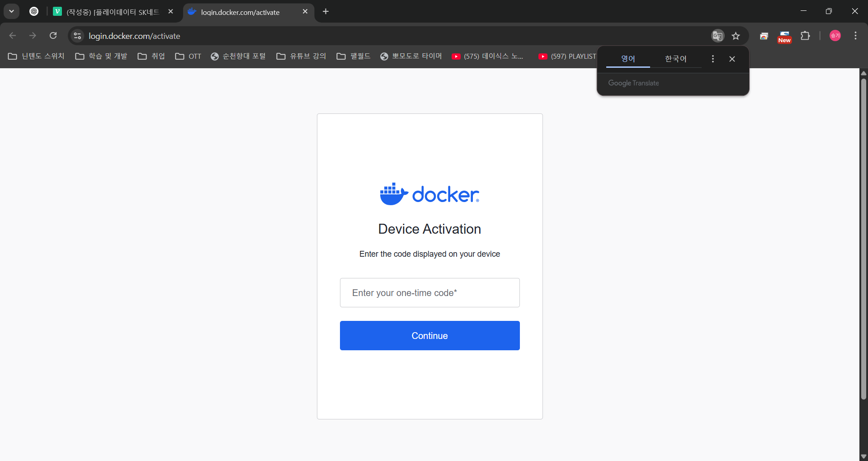The height and width of the screenshot is (461, 868).
Task: Click 'Enter the code displayed on your device' text
Action: (x=429, y=254)
